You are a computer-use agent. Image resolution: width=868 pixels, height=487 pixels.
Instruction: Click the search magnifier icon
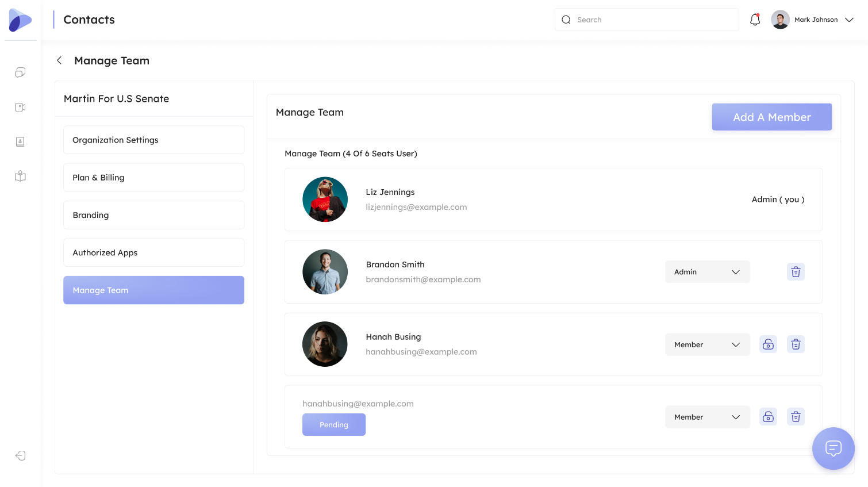coord(566,20)
